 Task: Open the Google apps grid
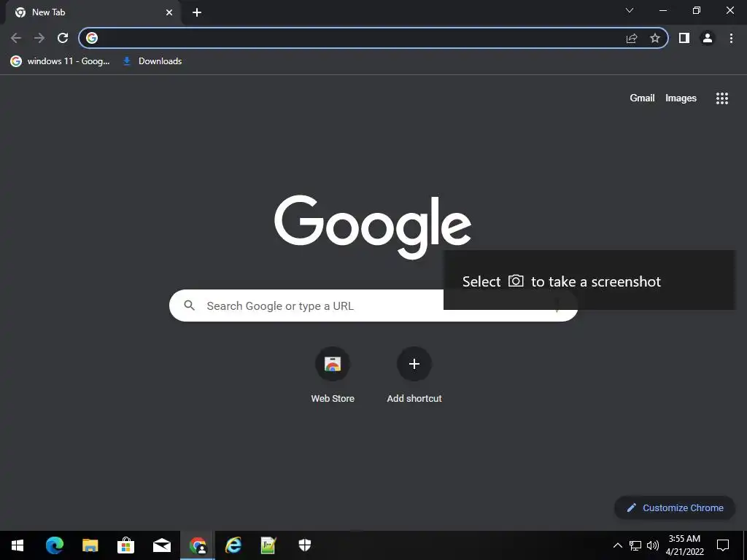point(721,98)
